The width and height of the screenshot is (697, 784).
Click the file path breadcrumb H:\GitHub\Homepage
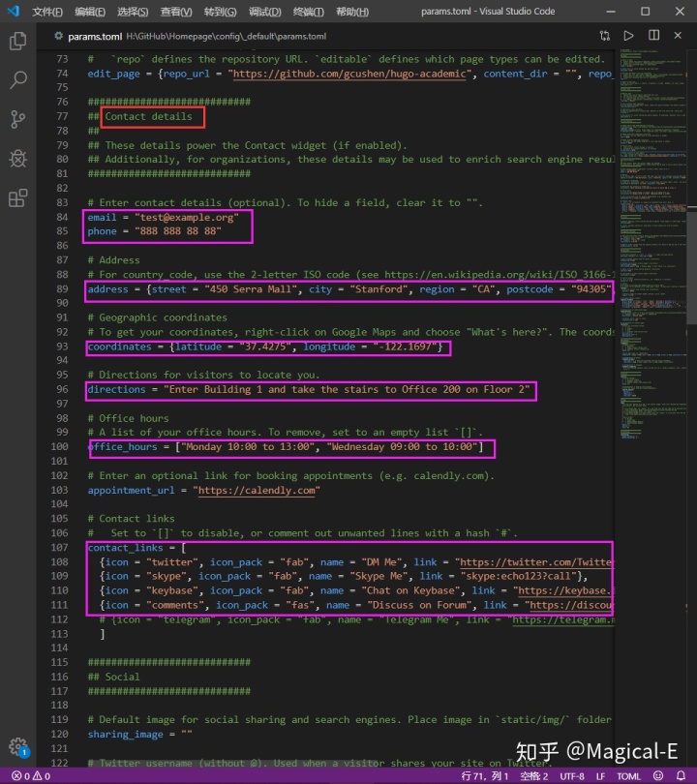(226, 36)
